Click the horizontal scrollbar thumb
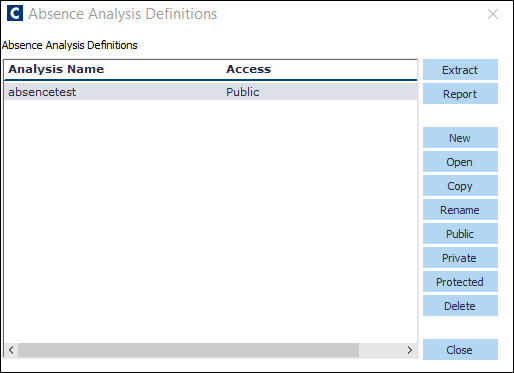Image resolution: width=514 pixels, height=373 pixels. (x=188, y=350)
